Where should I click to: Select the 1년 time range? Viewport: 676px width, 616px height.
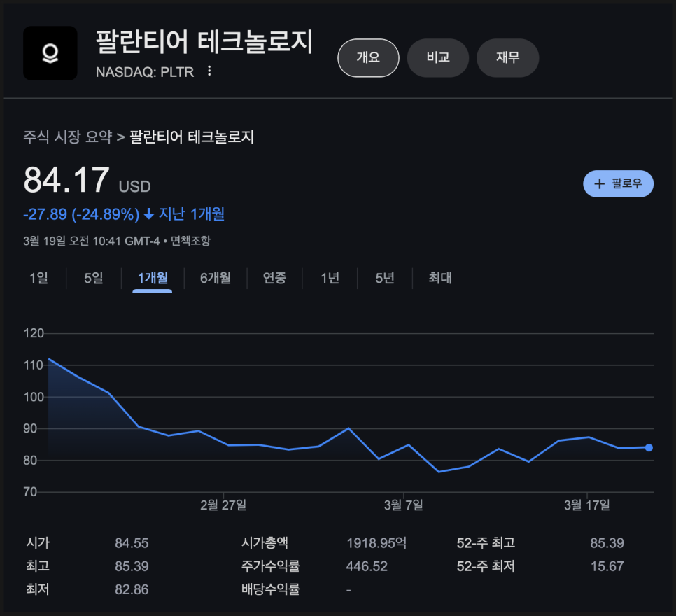(330, 278)
